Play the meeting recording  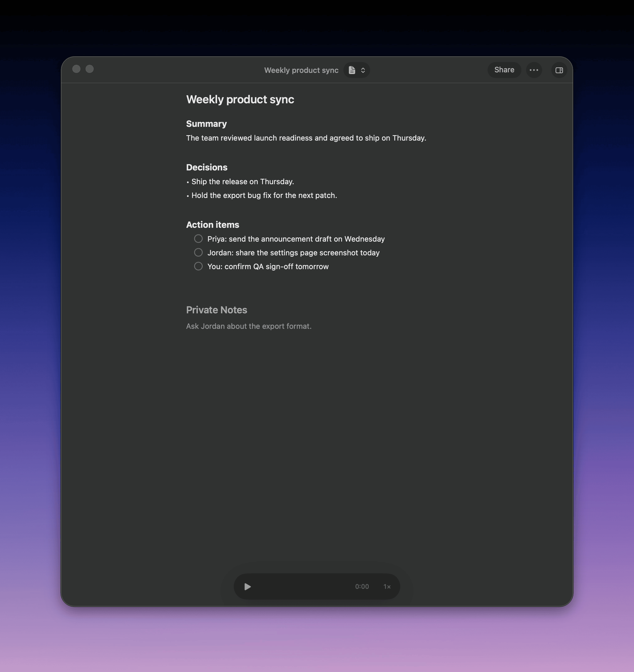248,587
